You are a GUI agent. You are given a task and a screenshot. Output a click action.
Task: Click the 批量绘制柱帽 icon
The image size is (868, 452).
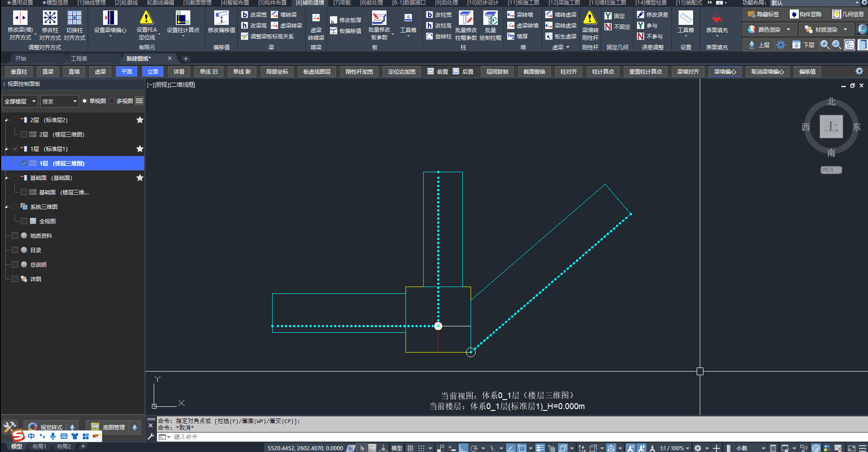coord(490,18)
